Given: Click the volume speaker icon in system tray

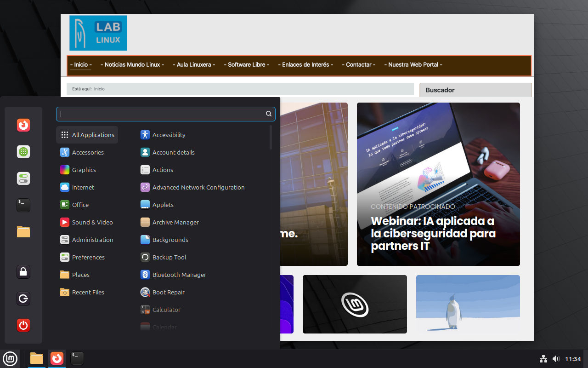Looking at the screenshot, I should tap(556, 359).
